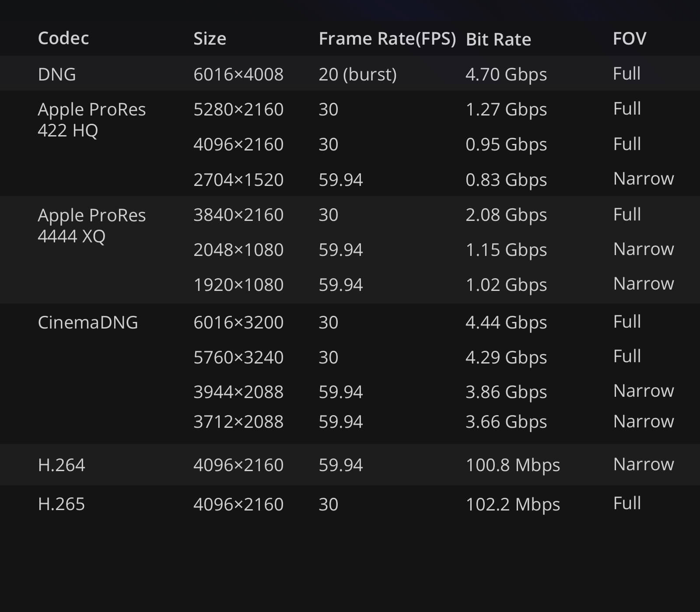Select the H.265 codec label

point(61,504)
